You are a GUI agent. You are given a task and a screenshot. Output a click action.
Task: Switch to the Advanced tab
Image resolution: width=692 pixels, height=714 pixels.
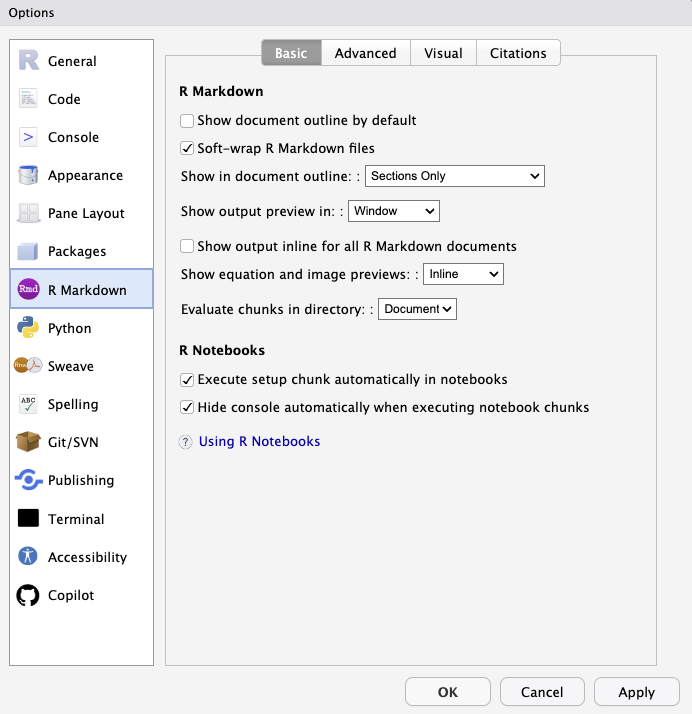point(366,53)
